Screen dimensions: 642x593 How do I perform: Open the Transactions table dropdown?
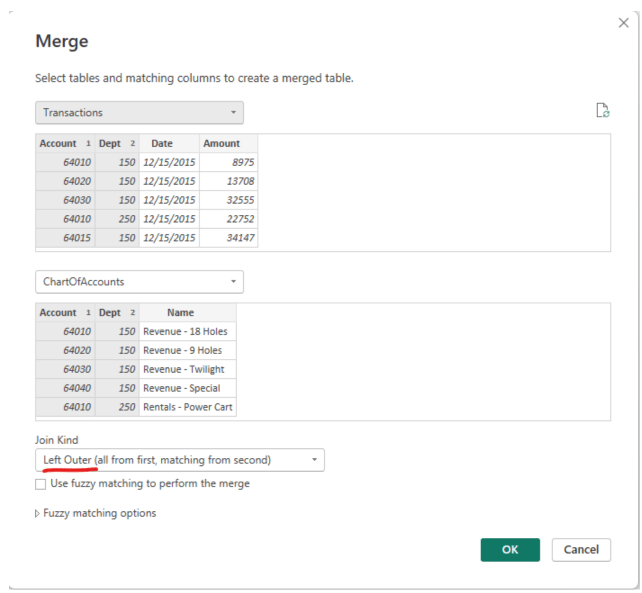point(139,113)
